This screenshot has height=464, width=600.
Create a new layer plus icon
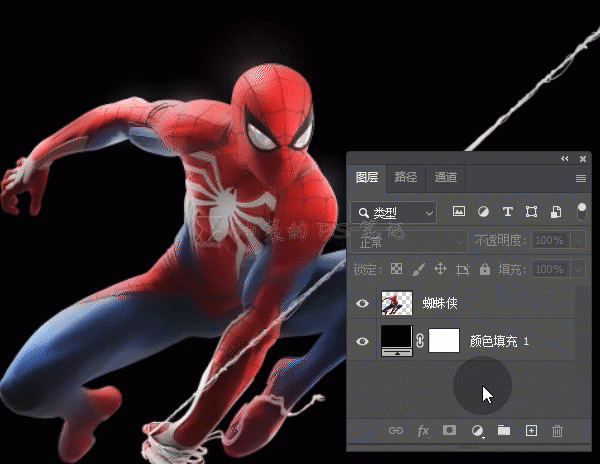532,430
